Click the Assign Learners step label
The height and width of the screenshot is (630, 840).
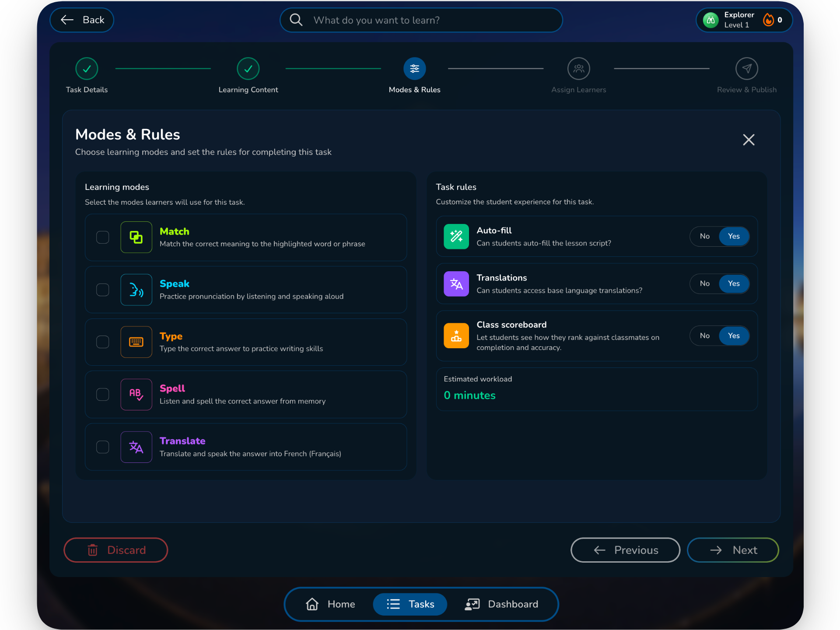578,90
